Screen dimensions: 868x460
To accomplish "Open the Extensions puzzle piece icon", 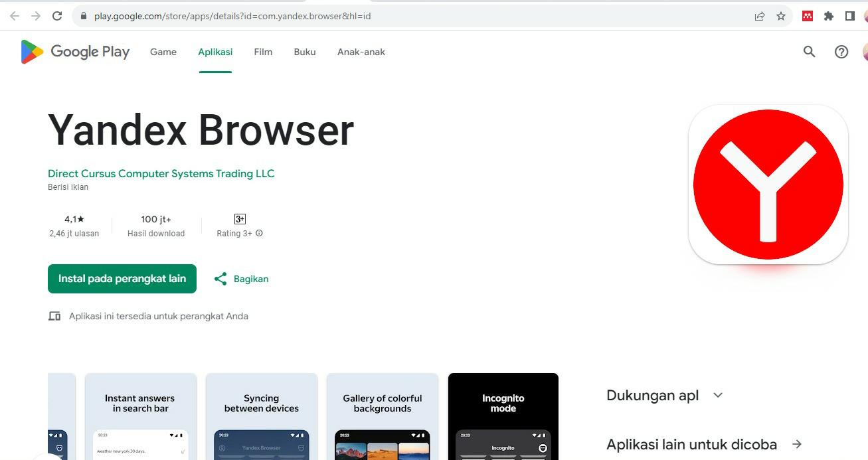I will (829, 16).
